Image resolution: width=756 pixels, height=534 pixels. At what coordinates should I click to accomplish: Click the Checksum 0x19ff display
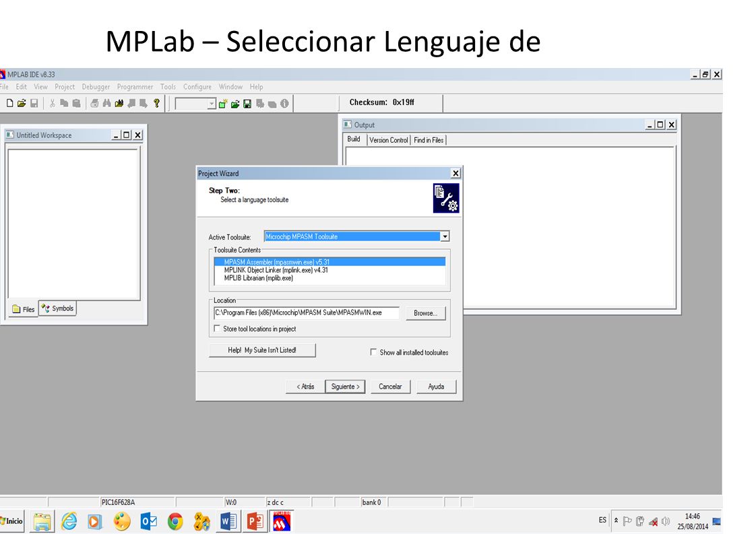[x=381, y=102]
